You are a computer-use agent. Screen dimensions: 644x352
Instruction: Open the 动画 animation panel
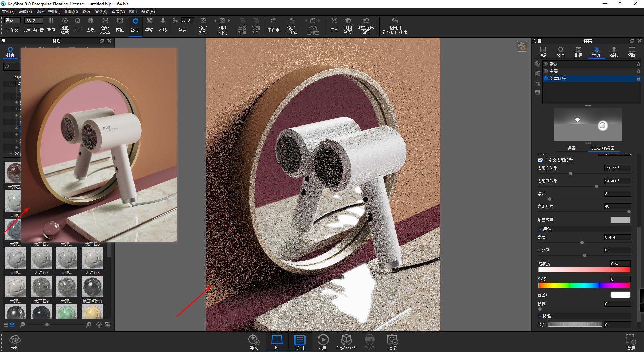point(323,342)
